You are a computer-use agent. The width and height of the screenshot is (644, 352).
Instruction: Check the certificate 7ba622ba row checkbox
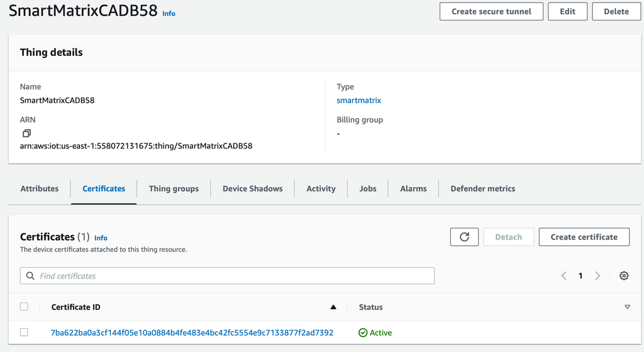pos(24,332)
